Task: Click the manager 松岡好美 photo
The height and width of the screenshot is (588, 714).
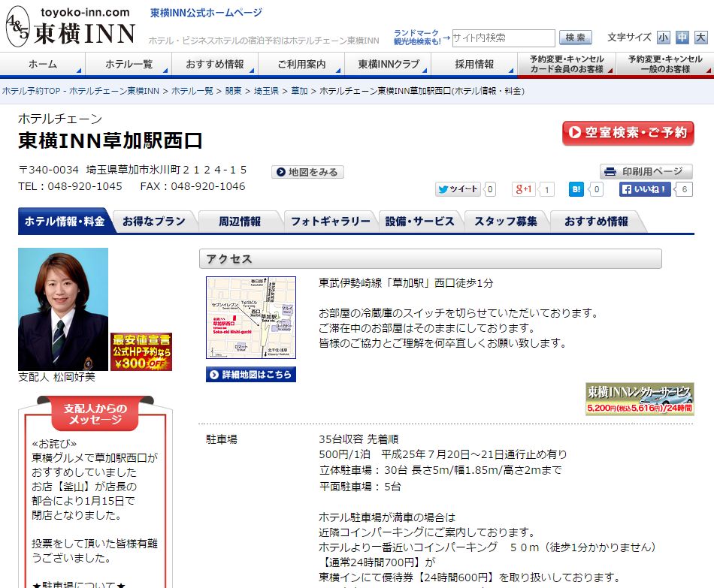Action: point(63,309)
